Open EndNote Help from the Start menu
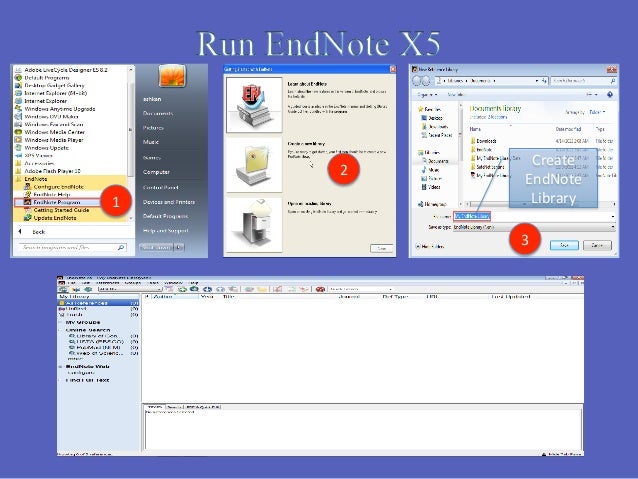 52,195
